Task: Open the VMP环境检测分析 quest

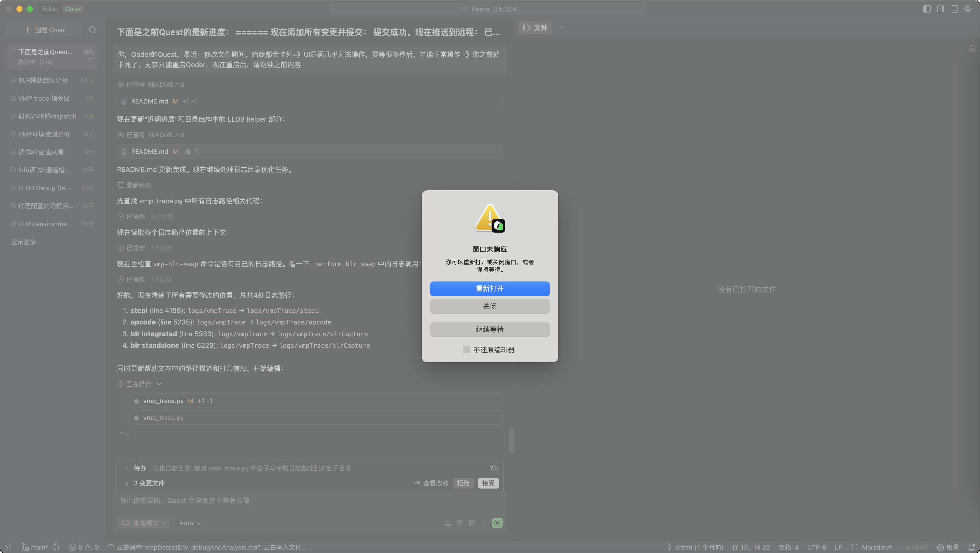Action: click(52, 134)
